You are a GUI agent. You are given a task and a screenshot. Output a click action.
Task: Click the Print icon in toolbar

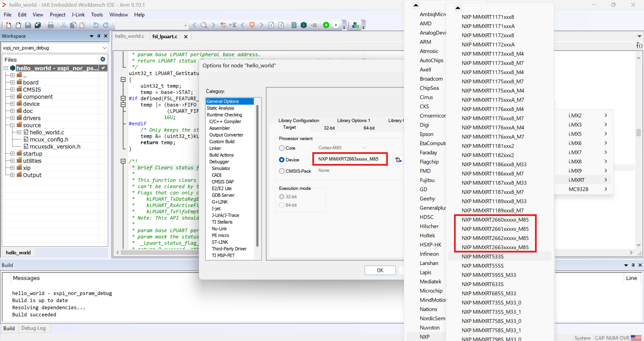pyautogui.click(x=51, y=25)
